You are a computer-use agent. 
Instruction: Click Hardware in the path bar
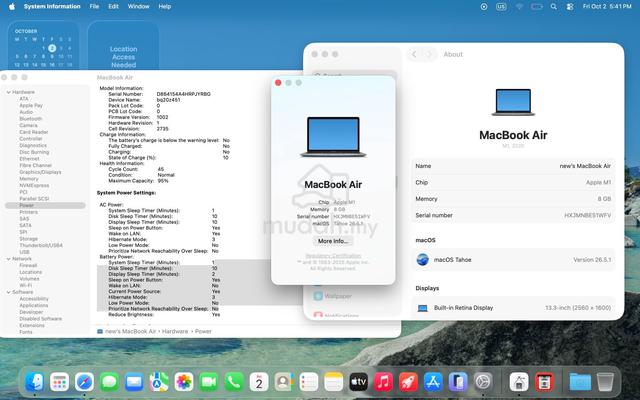pyautogui.click(x=175, y=331)
